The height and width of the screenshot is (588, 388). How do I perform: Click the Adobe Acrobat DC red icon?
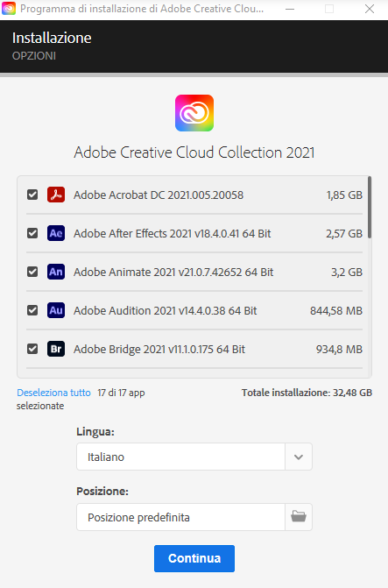[x=56, y=195]
